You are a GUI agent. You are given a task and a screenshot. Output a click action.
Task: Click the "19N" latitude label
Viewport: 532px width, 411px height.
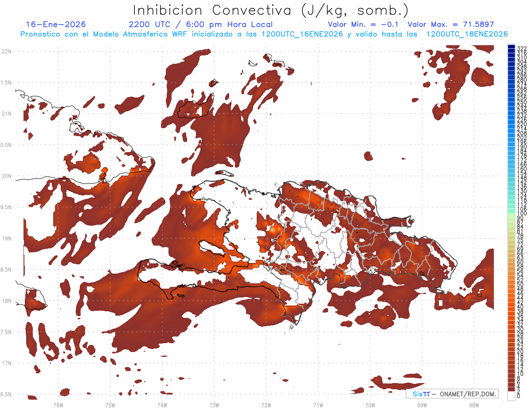pyautogui.click(x=6, y=238)
